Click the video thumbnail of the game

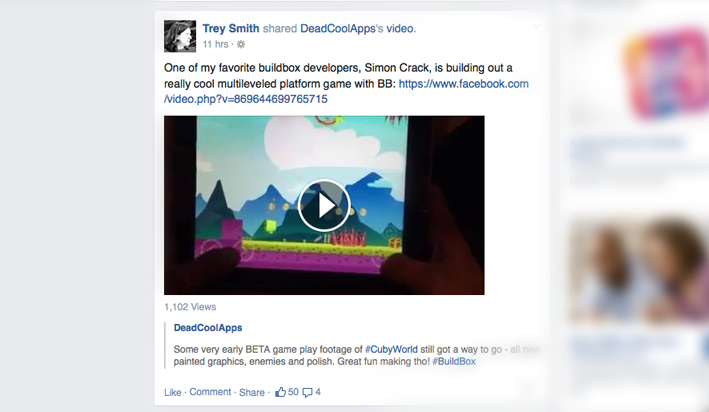pos(324,205)
